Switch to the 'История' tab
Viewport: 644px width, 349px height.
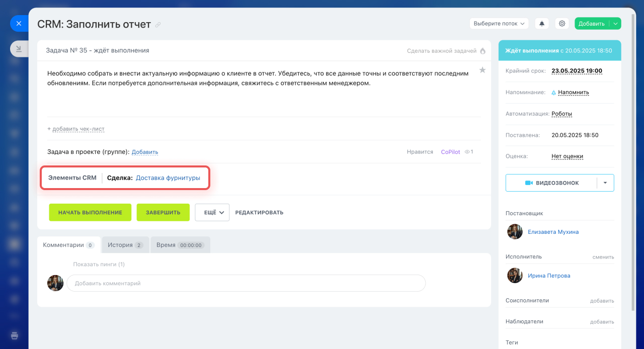click(x=125, y=245)
